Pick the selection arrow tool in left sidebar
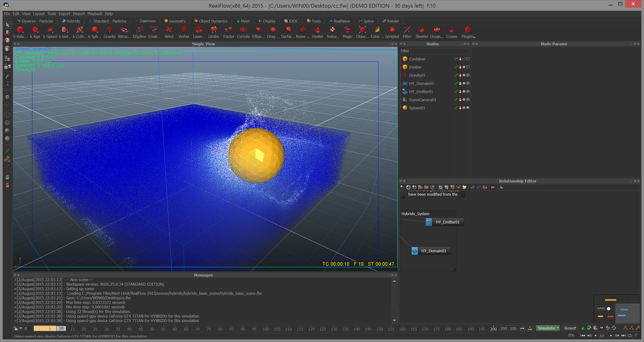 pyautogui.click(x=7, y=25)
